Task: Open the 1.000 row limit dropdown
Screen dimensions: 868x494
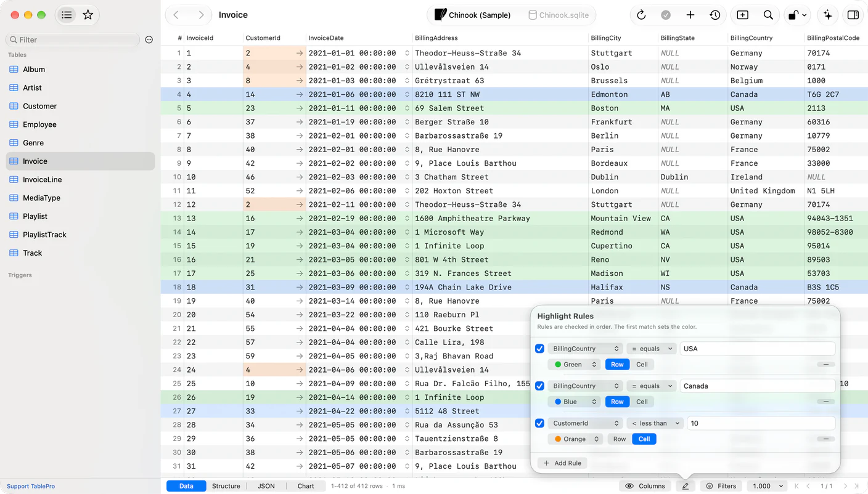Action: [x=768, y=486]
